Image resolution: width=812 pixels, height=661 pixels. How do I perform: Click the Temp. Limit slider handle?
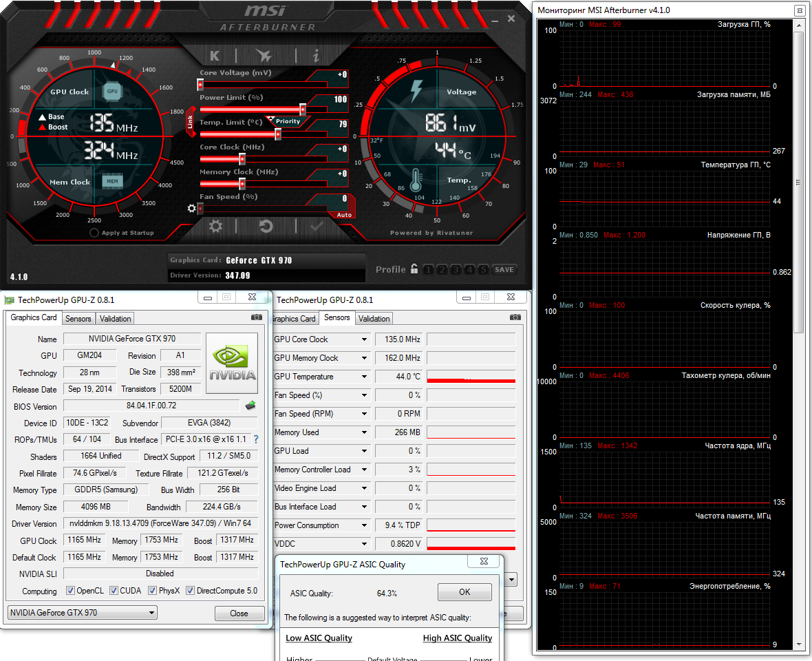tap(277, 134)
